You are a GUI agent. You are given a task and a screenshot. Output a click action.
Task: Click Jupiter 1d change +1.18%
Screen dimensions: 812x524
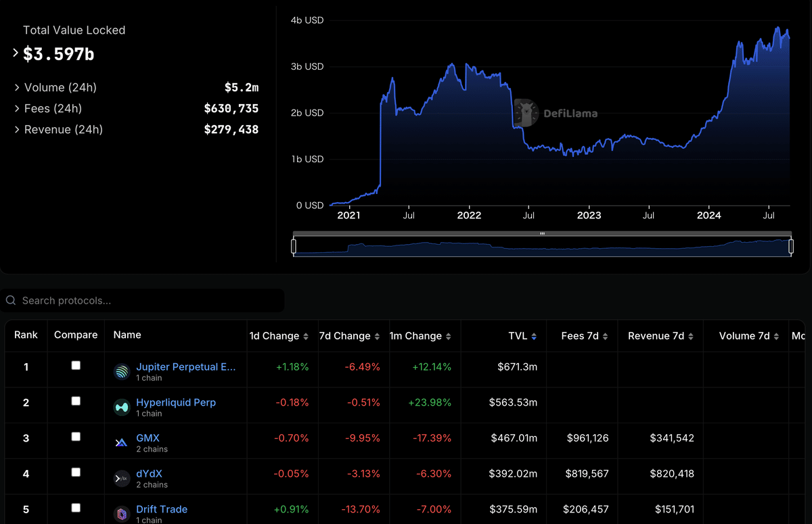click(292, 366)
